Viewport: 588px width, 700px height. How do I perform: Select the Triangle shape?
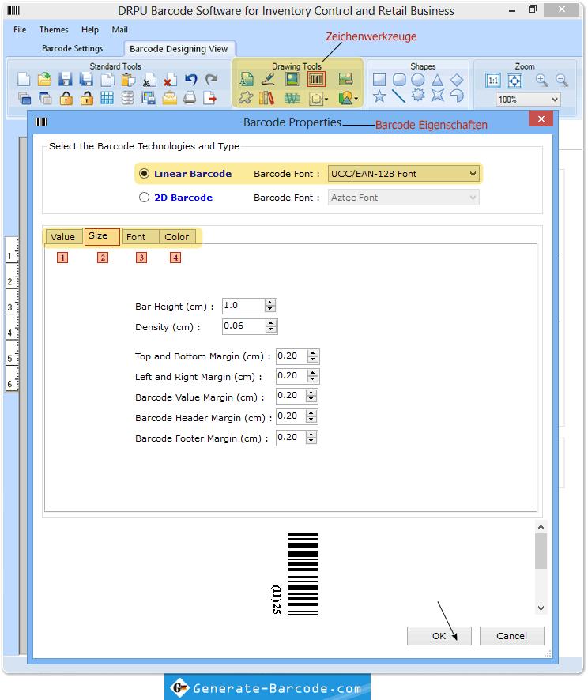tap(437, 80)
